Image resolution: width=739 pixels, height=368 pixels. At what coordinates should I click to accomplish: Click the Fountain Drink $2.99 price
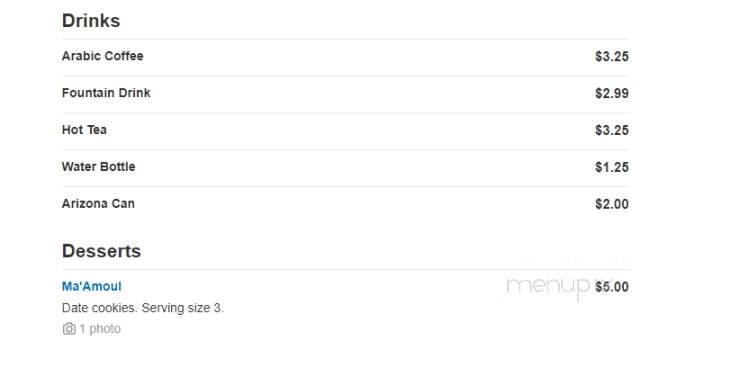pyautogui.click(x=612, y=93)
